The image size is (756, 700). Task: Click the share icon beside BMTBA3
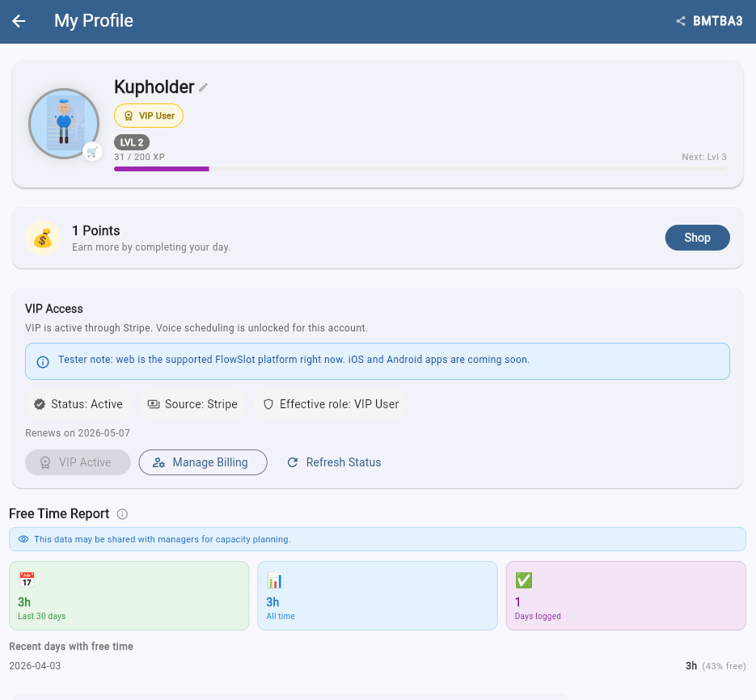[680, 21]
